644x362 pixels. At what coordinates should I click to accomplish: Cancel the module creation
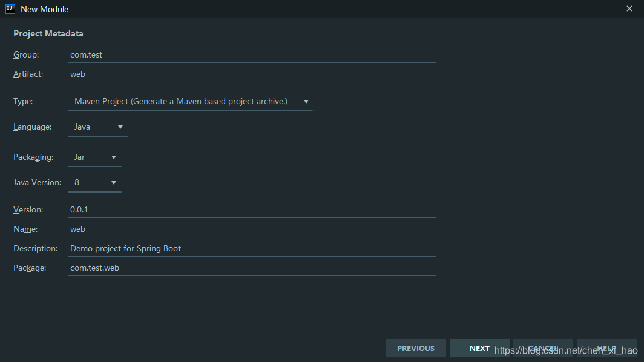(543, 349)
